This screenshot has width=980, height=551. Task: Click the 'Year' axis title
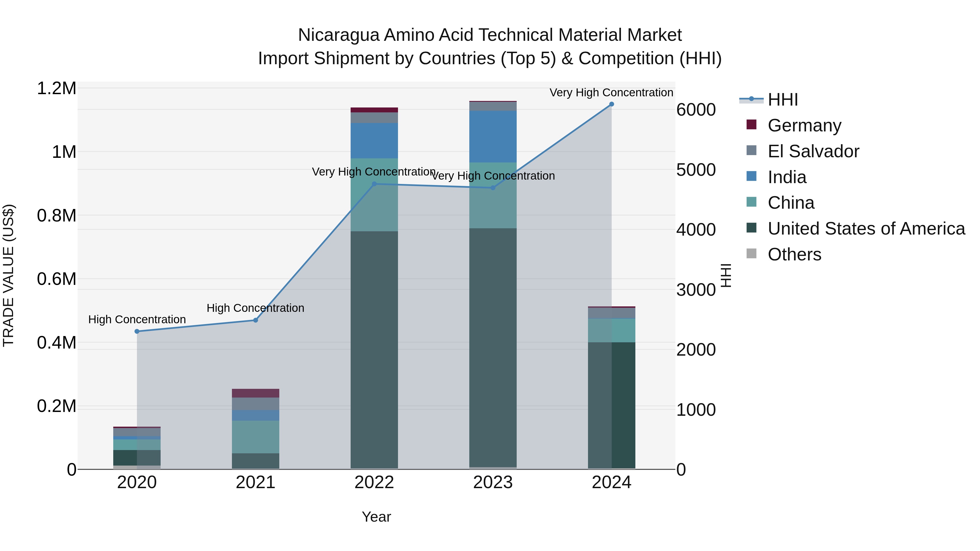click(376, 517)
